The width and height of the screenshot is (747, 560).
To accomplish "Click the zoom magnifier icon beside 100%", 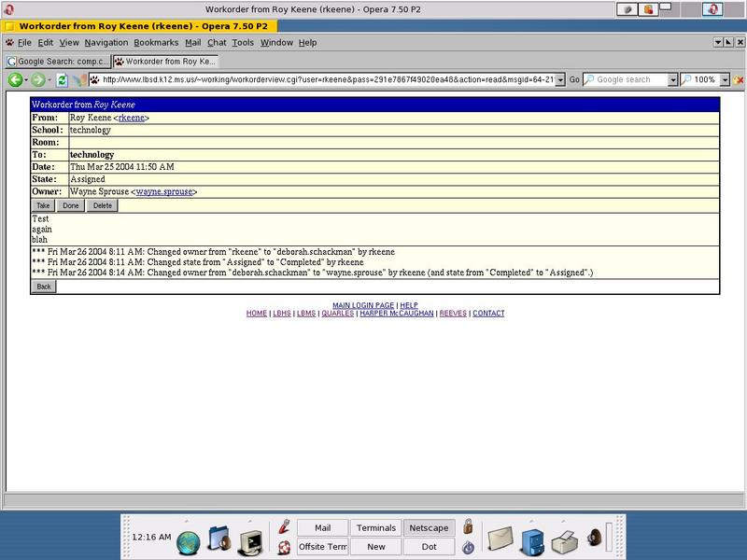I will point(686,79).
